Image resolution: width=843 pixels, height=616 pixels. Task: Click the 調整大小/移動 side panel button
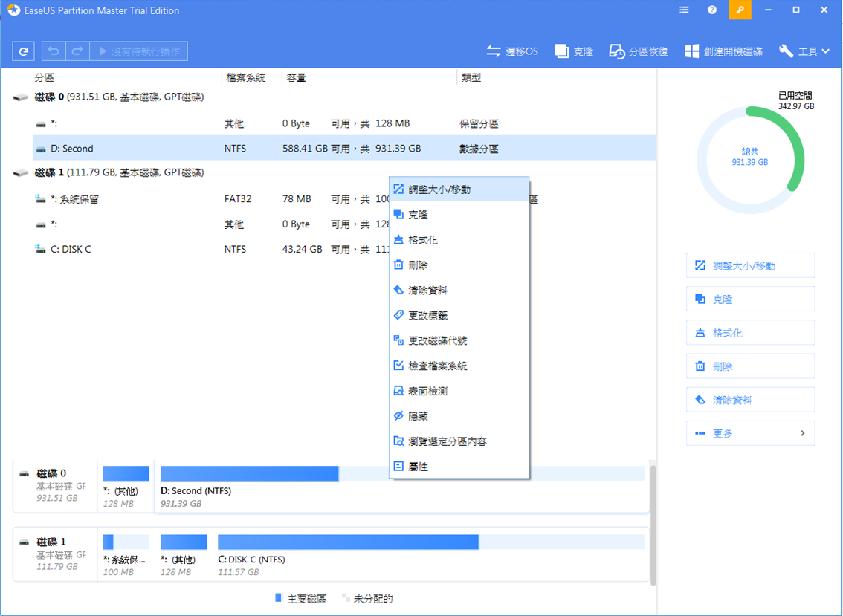tap(750, 265)
